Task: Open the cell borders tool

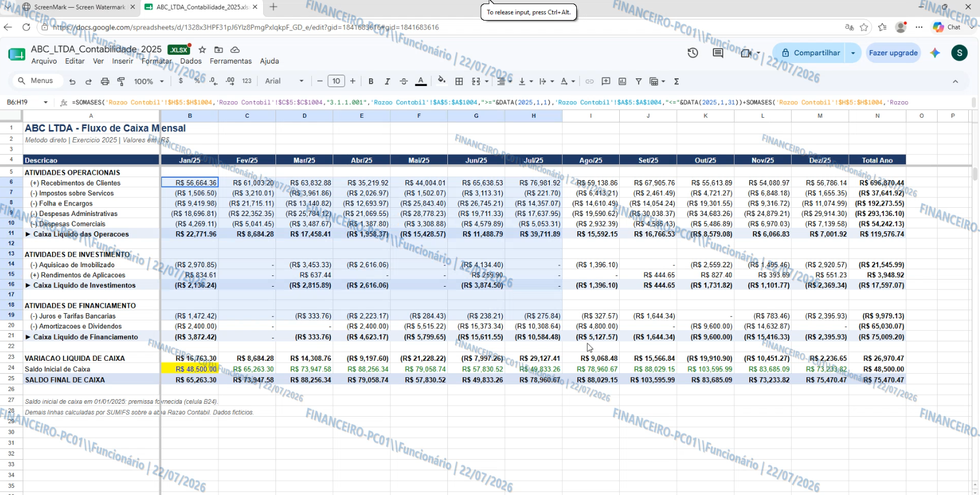Action: click(459, 81)
